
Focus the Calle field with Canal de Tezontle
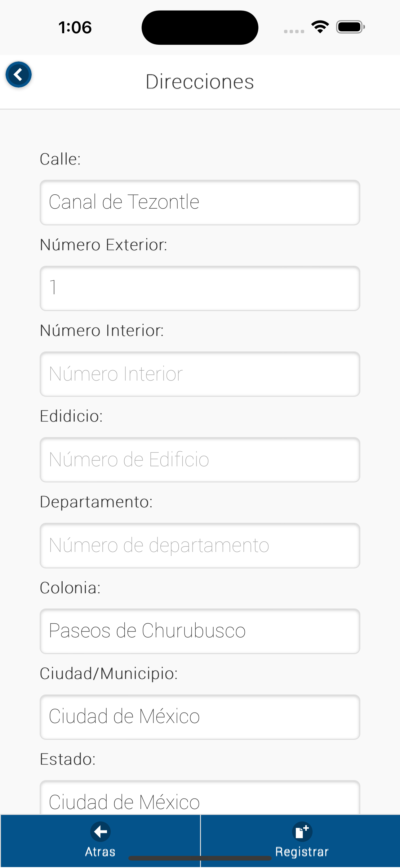pyautogui.click(x=200, y=202)
